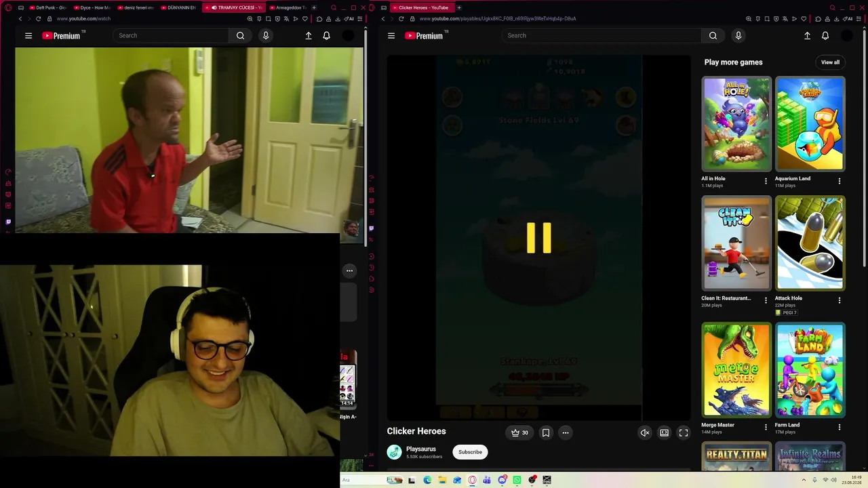This screenshot has width=868, height=488.
Task: Open notifications bell in the left YouTube window
Action: pos(326,35)
